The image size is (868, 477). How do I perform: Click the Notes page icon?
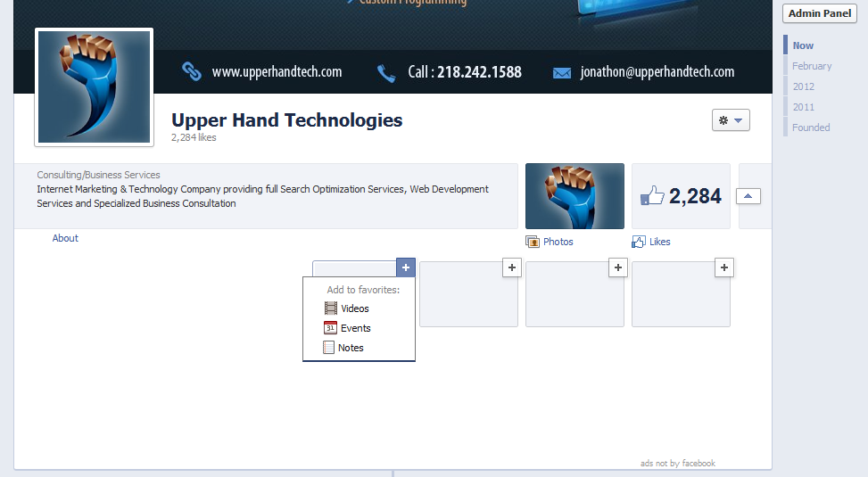[x=328, y=348]
